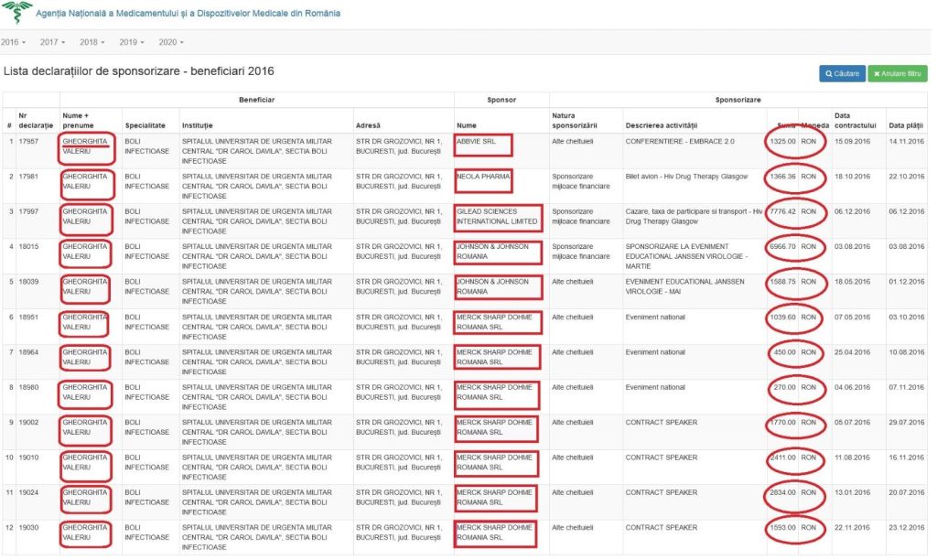Click the blue Căutare search button
937x560 pixels.
tap(842, 73)
